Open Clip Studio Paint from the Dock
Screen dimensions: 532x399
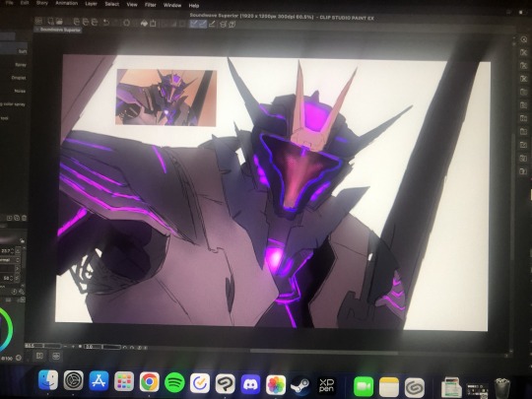coord(225,384)
